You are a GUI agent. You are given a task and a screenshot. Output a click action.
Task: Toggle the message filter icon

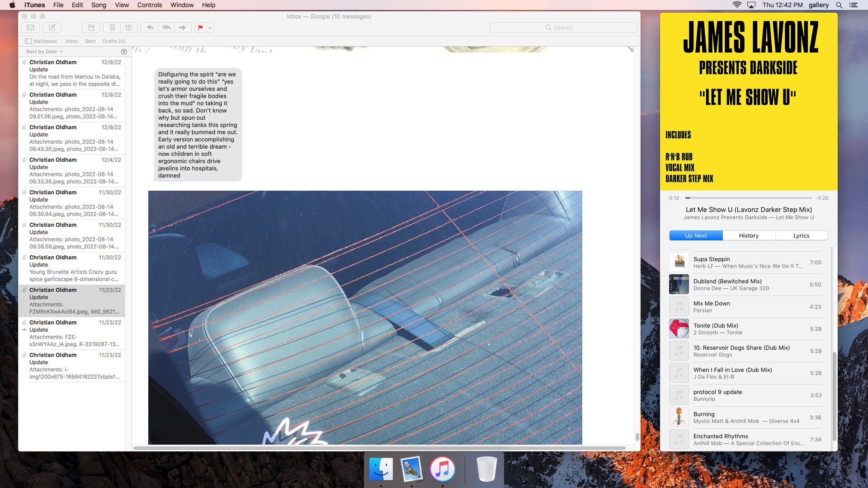[124, 52]
